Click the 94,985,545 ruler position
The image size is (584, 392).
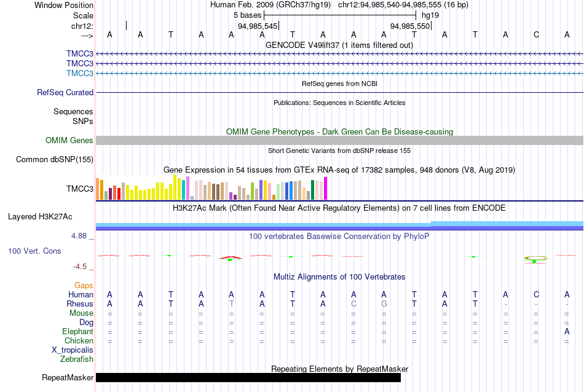tap(258, 26)
